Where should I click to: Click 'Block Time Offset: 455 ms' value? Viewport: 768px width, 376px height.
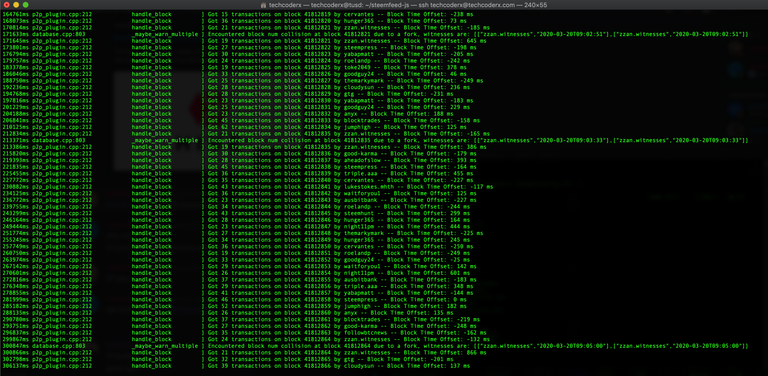[432, 173]
